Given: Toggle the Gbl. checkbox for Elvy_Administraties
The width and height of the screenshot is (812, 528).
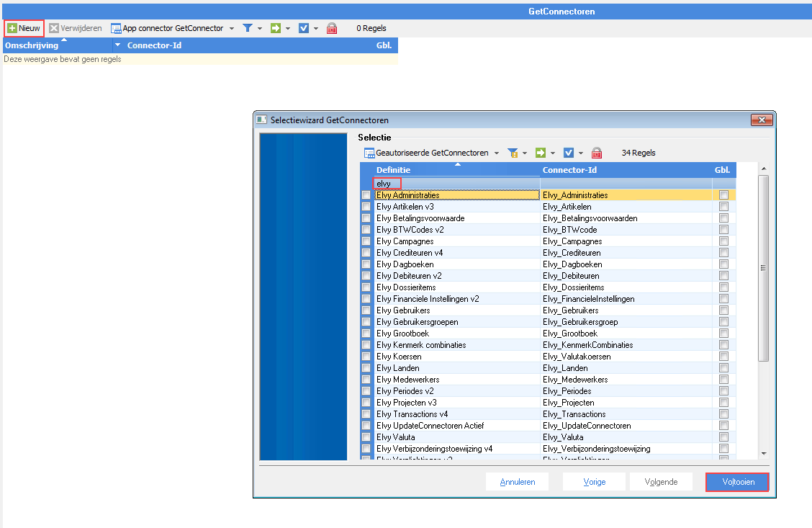Looking at the screenshot, I should [724, 195].
